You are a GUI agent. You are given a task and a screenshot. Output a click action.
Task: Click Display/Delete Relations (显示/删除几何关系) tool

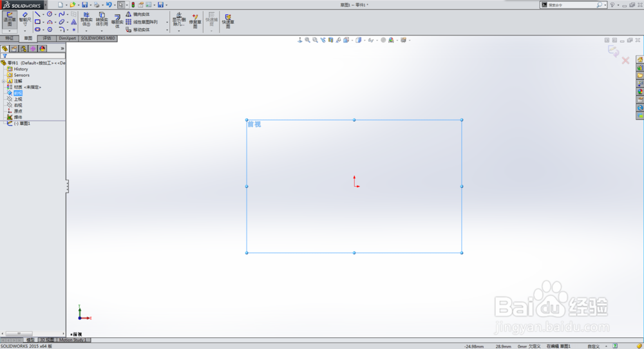(x=179, y=19)
